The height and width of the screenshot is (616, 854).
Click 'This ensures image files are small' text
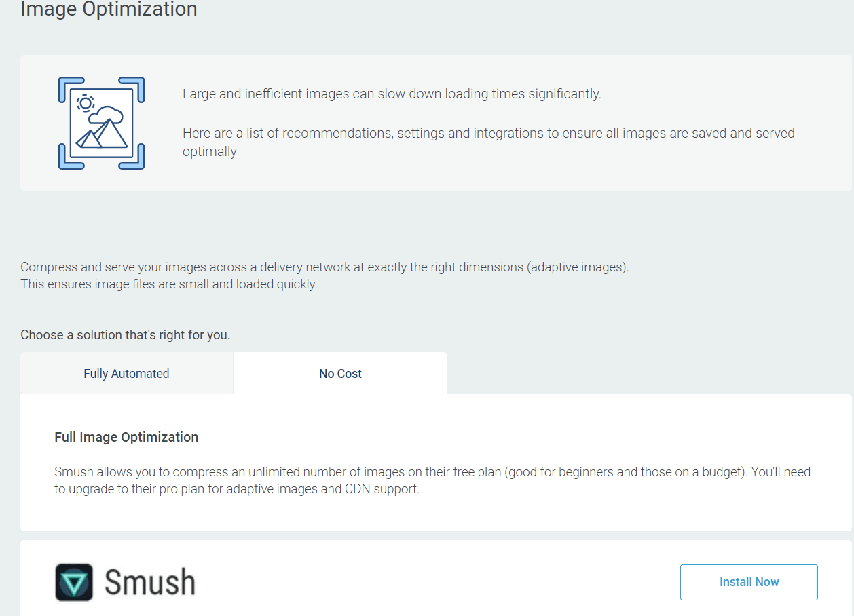168,284
